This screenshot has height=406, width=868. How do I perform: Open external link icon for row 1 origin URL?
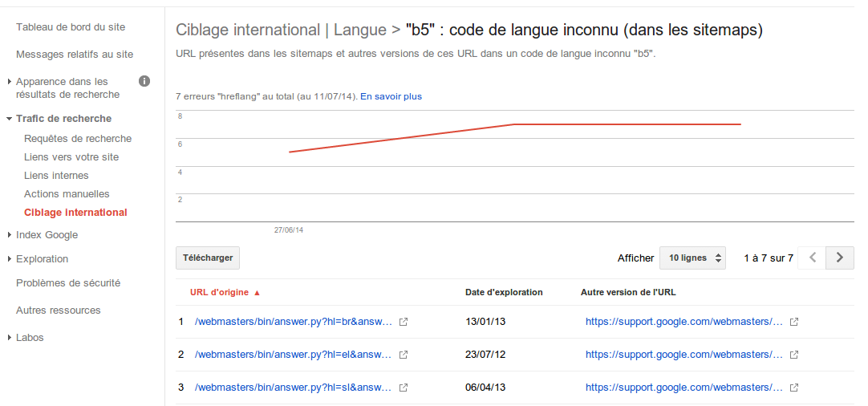coord(404,322)
